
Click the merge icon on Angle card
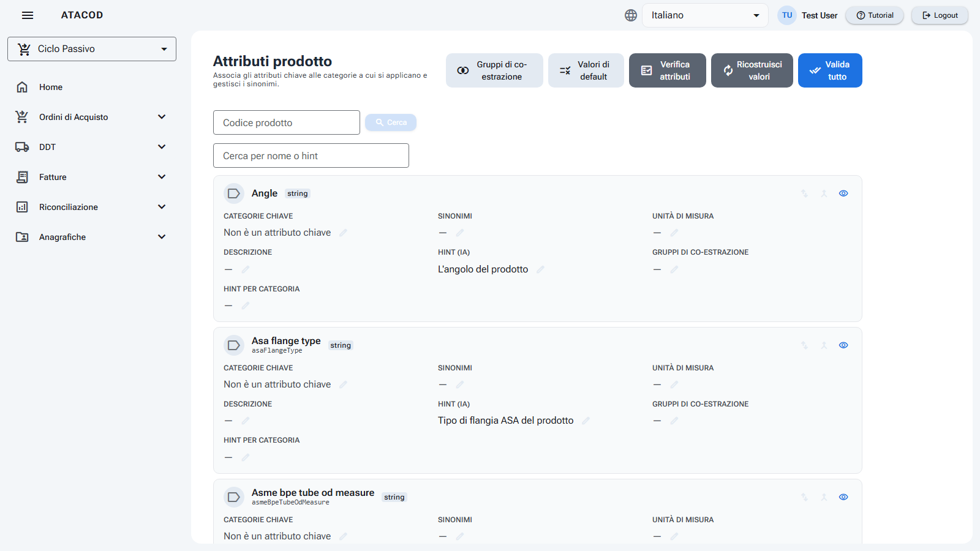[x=824, y=193]
